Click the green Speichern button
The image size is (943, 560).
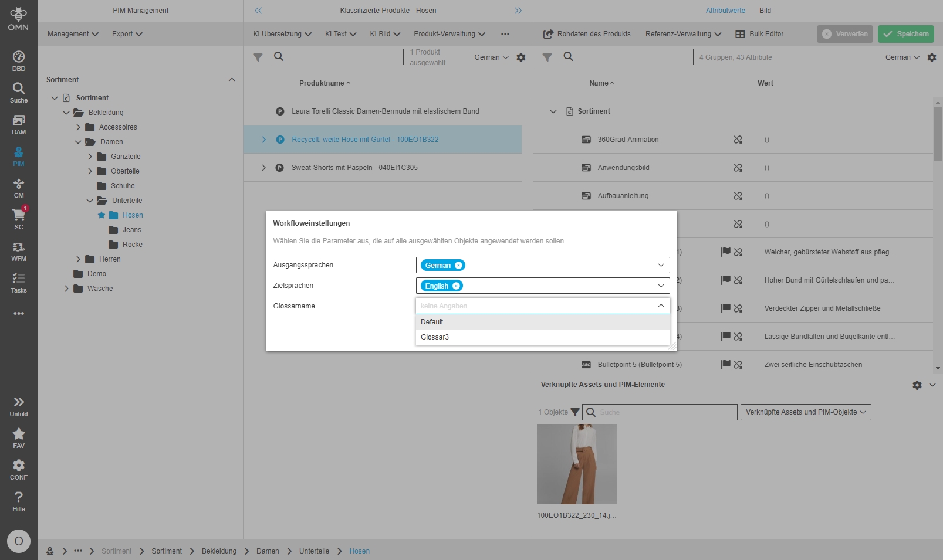[905, 34]
